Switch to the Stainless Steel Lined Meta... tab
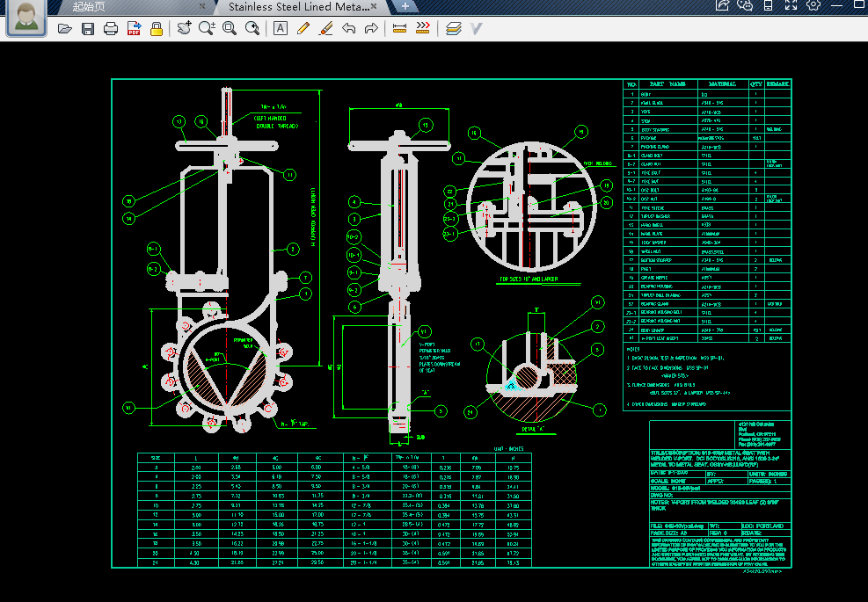 [x=298, y=7]
